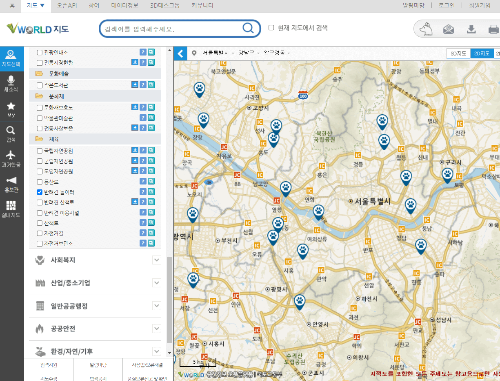Screen dimensions: 500x381
Task: Click the teal search icon on 반려견 놀이터 row
Action: [151, 192]
